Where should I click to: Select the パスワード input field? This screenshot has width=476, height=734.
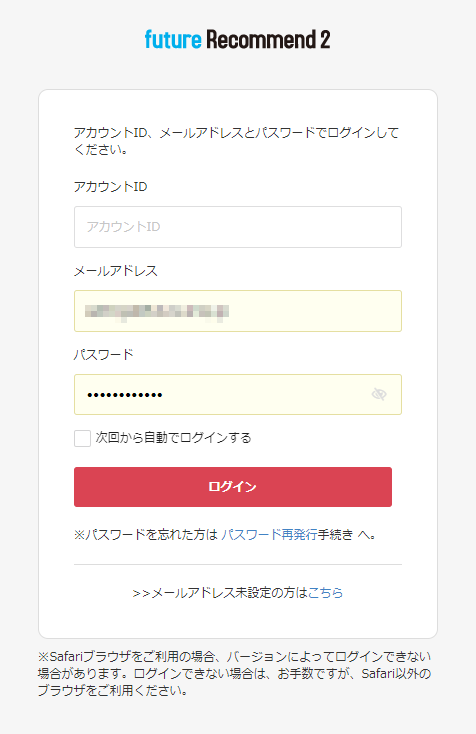click(238, 395)
